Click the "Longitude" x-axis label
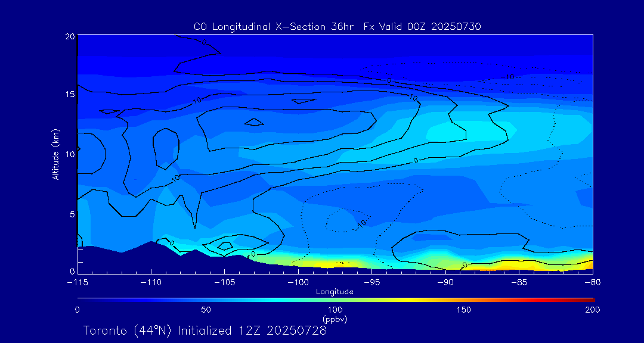Viewport: 644px width, 343px height. click(x=335, y=292)
